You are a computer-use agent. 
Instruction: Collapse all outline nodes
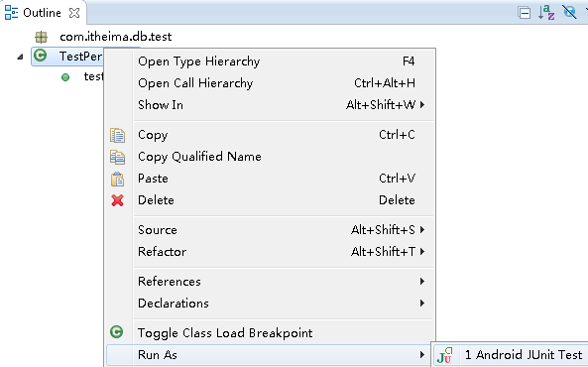click(524, 13)
